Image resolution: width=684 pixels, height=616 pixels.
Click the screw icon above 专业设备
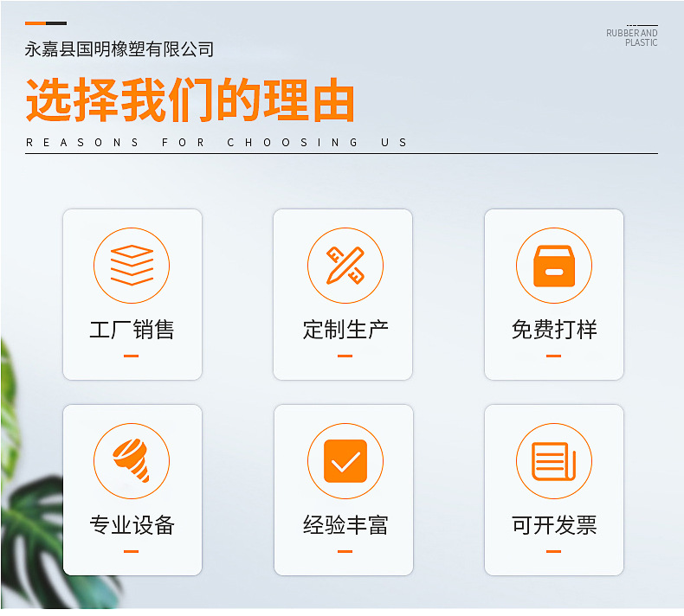click(132, 461)
